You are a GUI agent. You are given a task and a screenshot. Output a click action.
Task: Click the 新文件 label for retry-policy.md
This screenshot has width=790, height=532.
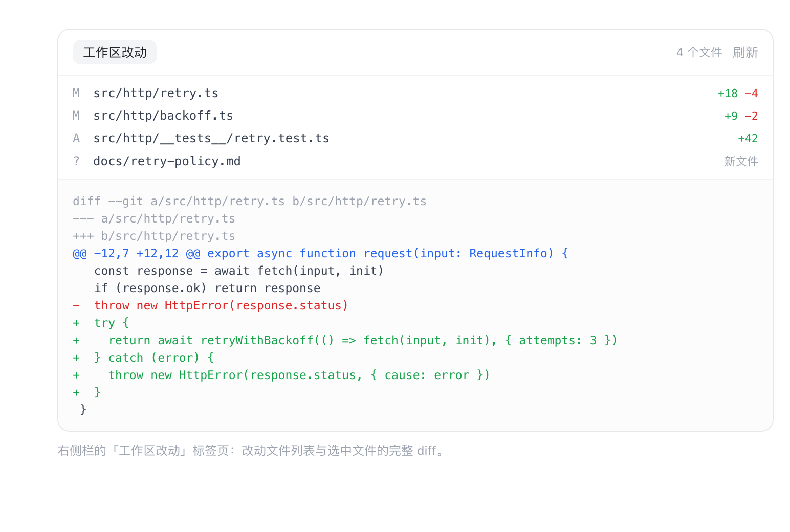click(x=741, y=161)
